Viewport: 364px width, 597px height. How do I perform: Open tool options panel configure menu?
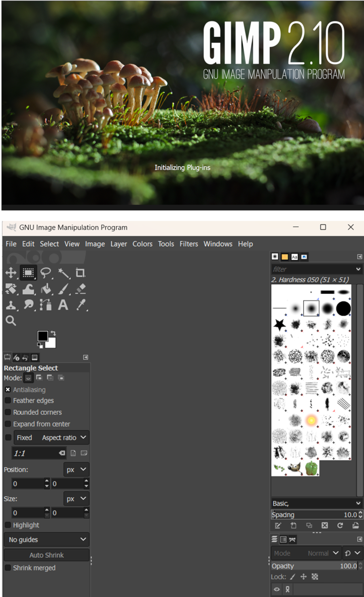tap(86, 357)
